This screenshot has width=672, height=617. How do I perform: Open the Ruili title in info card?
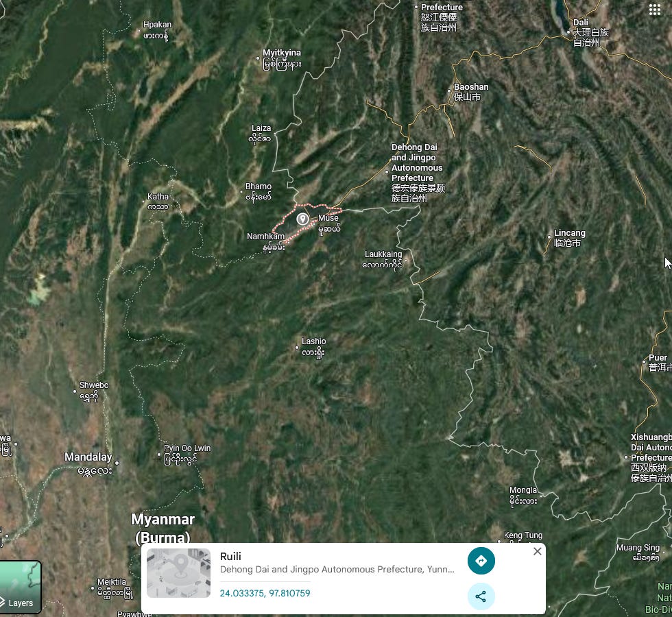[230, 556]
